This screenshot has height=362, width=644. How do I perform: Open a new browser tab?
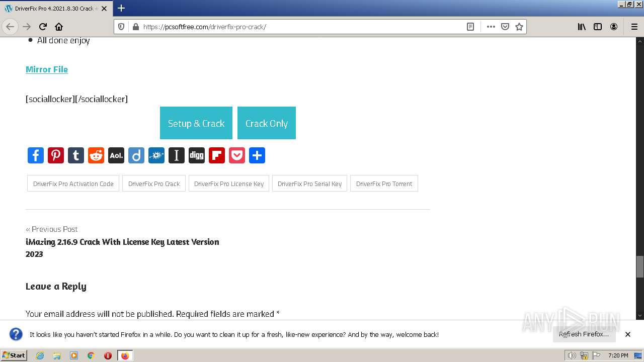point(121,8)
